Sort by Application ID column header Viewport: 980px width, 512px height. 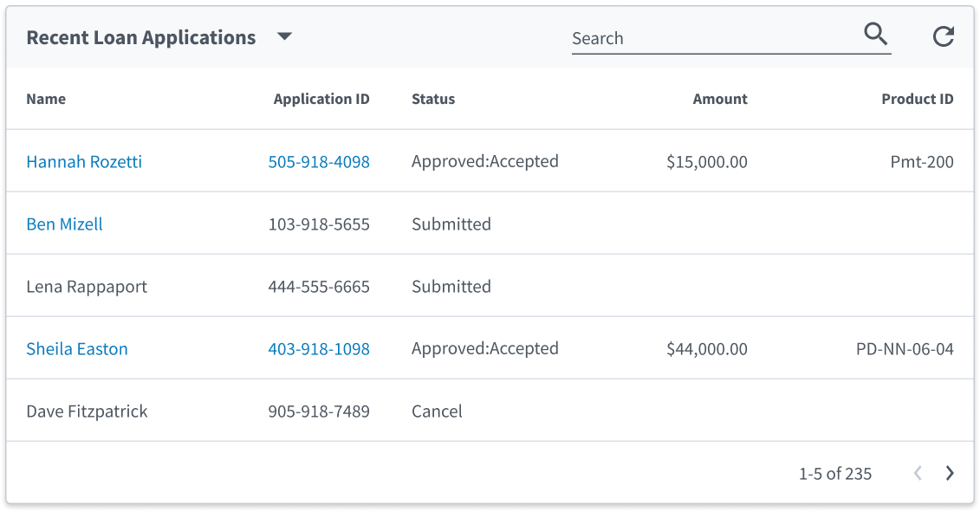point(321,99)
